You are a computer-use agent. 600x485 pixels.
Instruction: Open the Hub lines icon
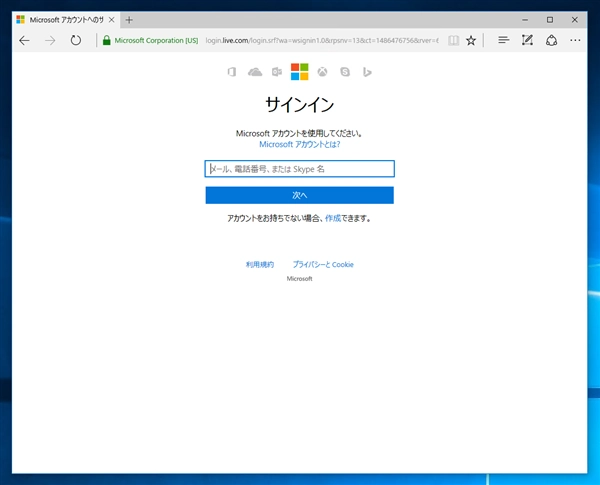(504, 40)
